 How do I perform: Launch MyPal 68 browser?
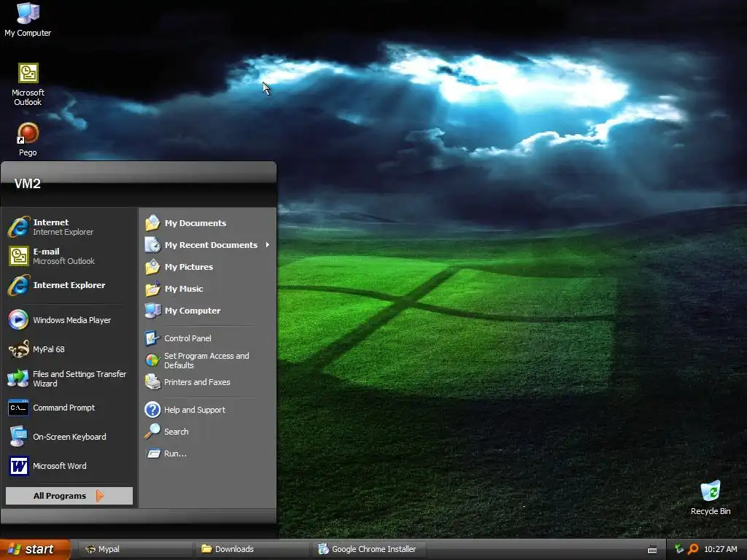(x=69, y=349)
